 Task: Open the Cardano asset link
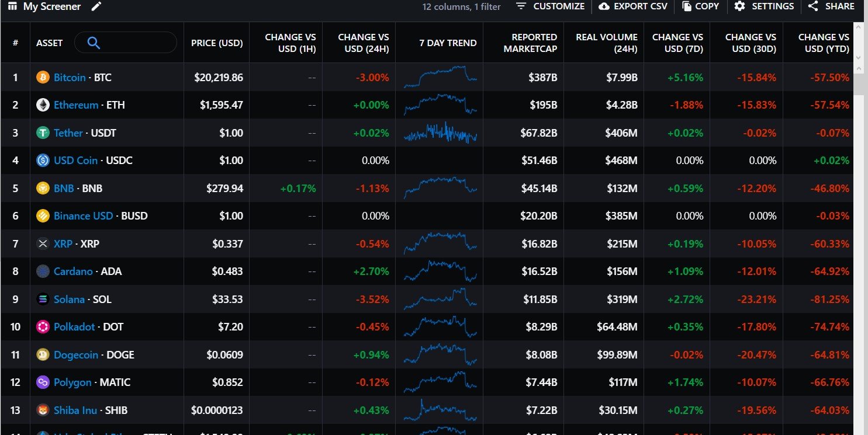[73, 272]
